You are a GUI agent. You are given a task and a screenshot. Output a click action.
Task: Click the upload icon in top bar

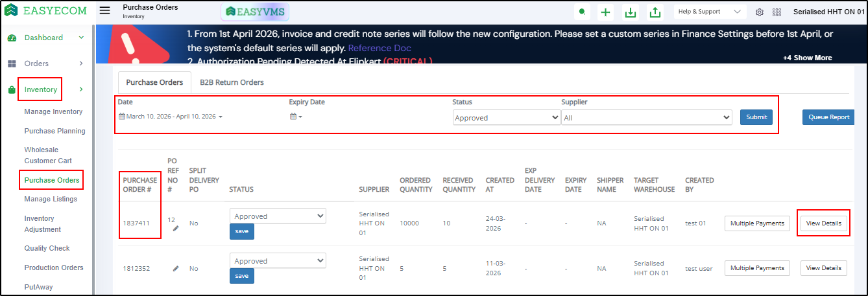tap(655, 12)
